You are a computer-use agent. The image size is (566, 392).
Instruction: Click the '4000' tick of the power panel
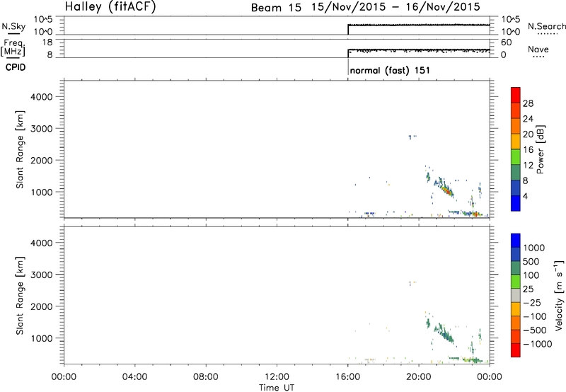pyautogui.click(x=41, y=97)
